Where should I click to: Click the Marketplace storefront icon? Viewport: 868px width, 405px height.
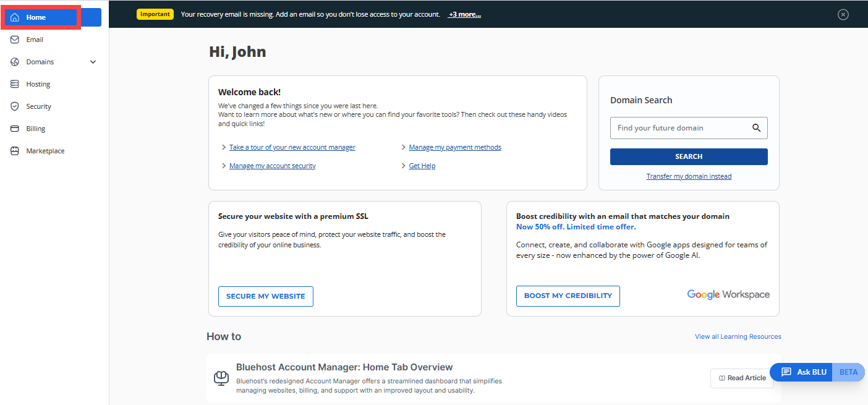coord(15,151)
